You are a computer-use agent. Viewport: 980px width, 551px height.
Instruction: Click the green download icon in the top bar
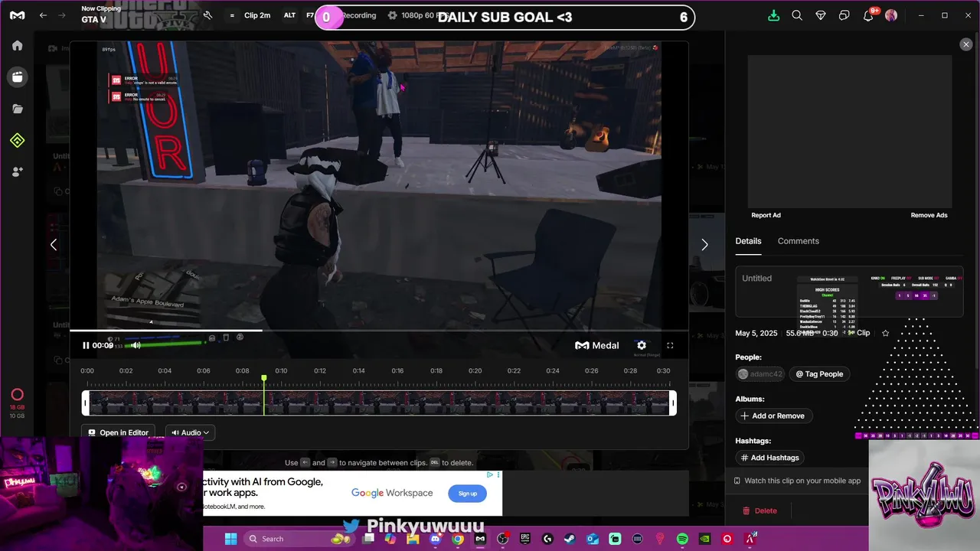[x=773, y=15]
